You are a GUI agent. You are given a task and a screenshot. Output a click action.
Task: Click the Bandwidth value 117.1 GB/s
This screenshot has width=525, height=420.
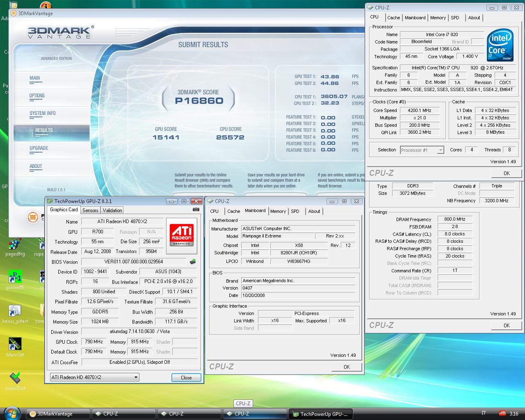pyautogui.click(x=176, y=322)
